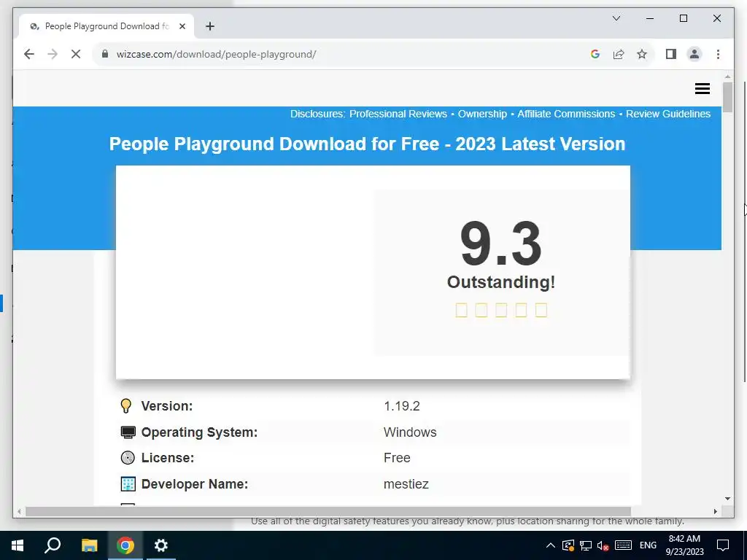The height and width of the screenshot is (560, 747).
Task: View site security lock info
Action: (105, 54)
